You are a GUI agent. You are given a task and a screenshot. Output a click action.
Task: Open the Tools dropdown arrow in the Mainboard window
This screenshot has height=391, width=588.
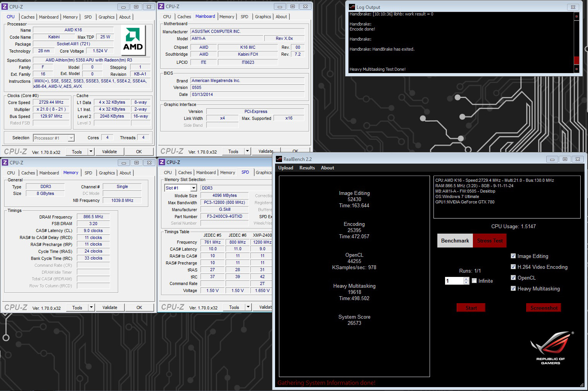248,151
